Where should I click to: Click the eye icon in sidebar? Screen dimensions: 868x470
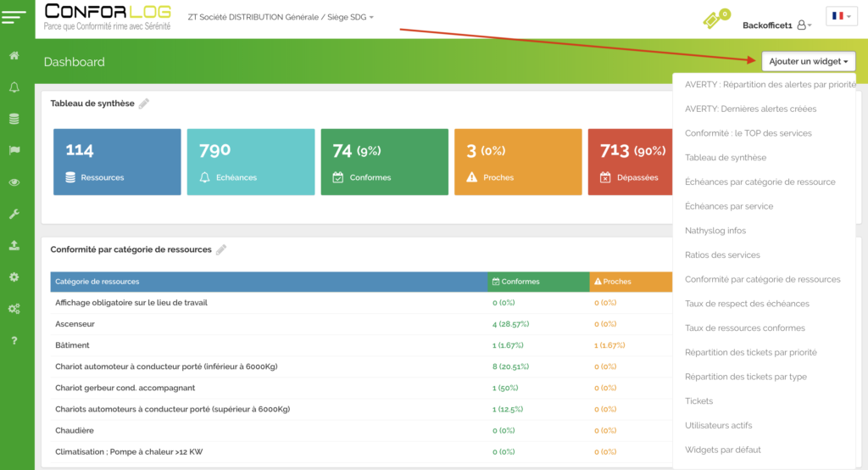[x=14, y=182]
